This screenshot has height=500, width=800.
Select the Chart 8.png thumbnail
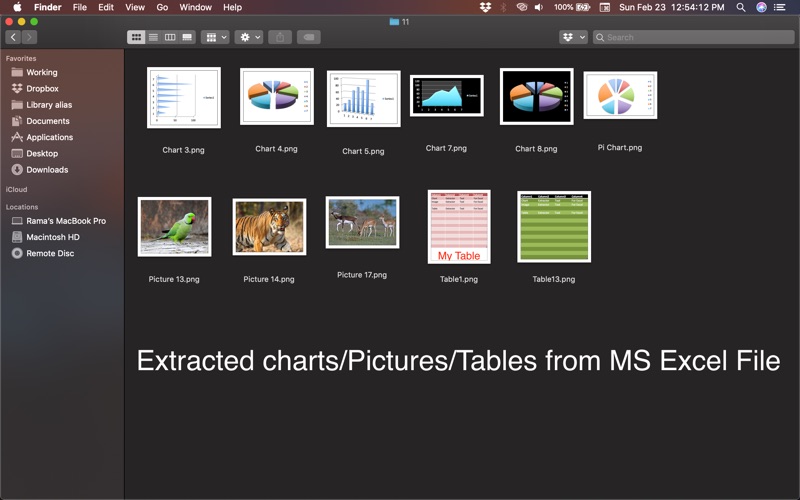[x=536, y=96]
